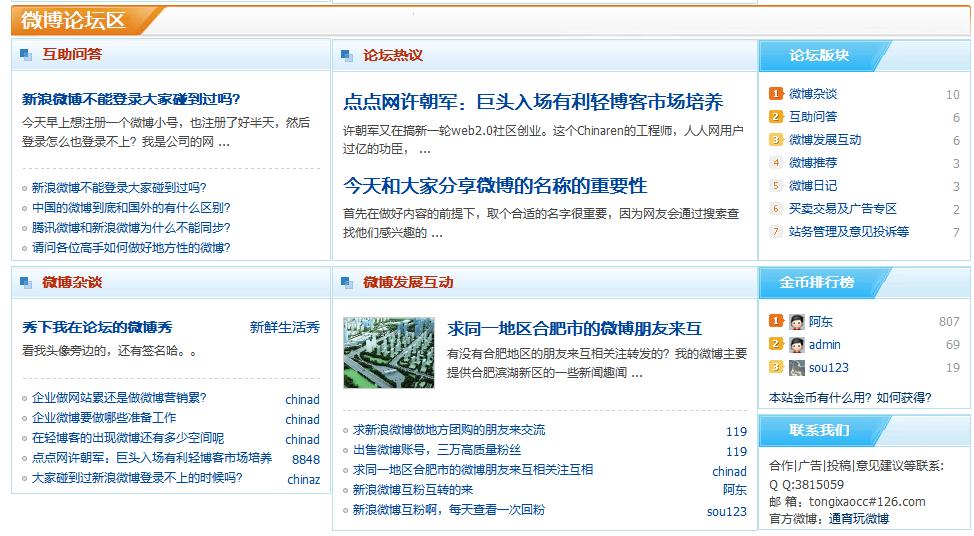Open 新浪微博互粉啊,每天查看一次回粉 thread
Viewport: 974px width, 536px height.
coord(449,510)
